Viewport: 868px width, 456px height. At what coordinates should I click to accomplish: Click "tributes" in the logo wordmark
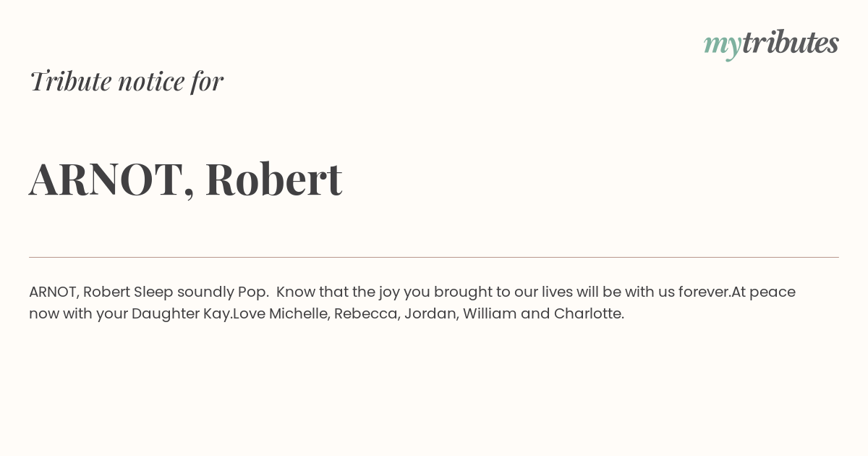click(791, 42)
